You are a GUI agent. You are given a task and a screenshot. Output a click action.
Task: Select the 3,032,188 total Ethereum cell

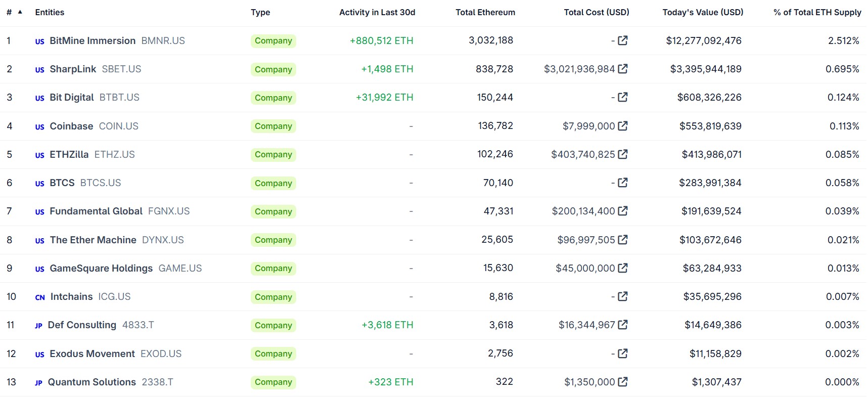coord(491,40)
